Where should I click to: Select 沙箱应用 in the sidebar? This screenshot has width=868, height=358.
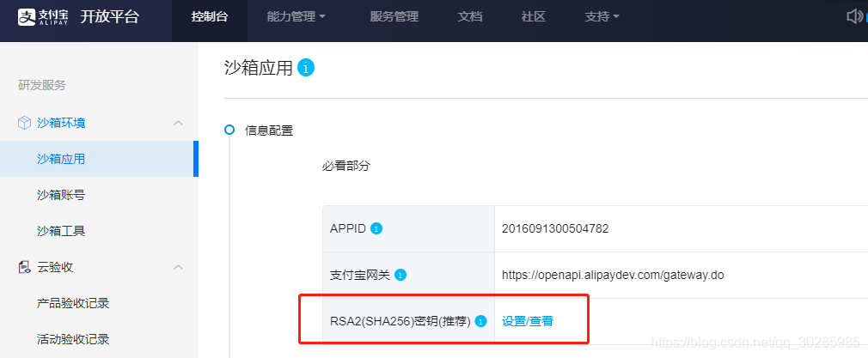(x=97, y=159)
